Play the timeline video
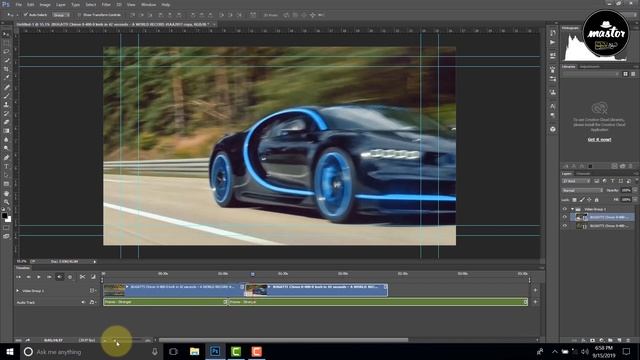The image size is (640, 360). (39, 277)
